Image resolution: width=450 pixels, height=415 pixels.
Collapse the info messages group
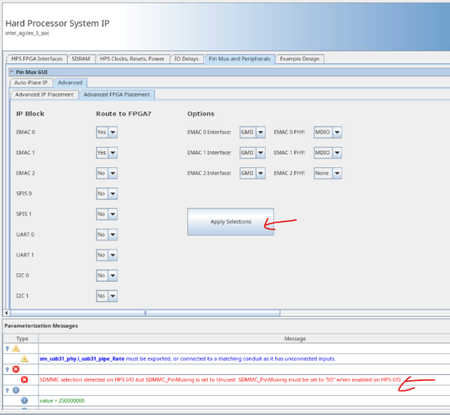pos(7,390)
